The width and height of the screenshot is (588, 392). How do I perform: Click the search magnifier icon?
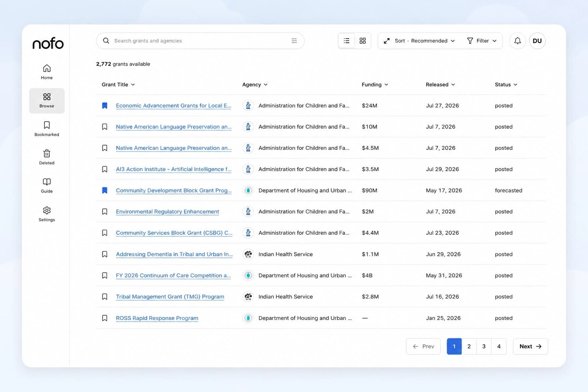coord(106,41)
